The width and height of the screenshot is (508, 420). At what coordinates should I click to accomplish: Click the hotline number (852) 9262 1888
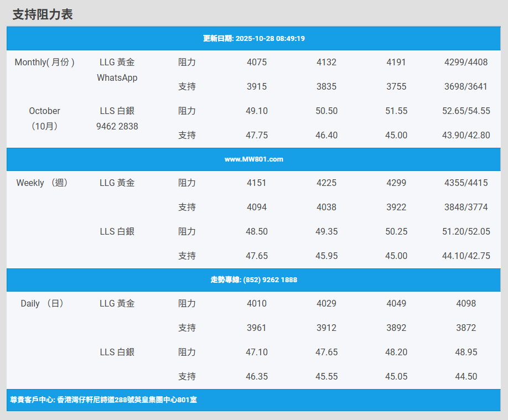253,280
